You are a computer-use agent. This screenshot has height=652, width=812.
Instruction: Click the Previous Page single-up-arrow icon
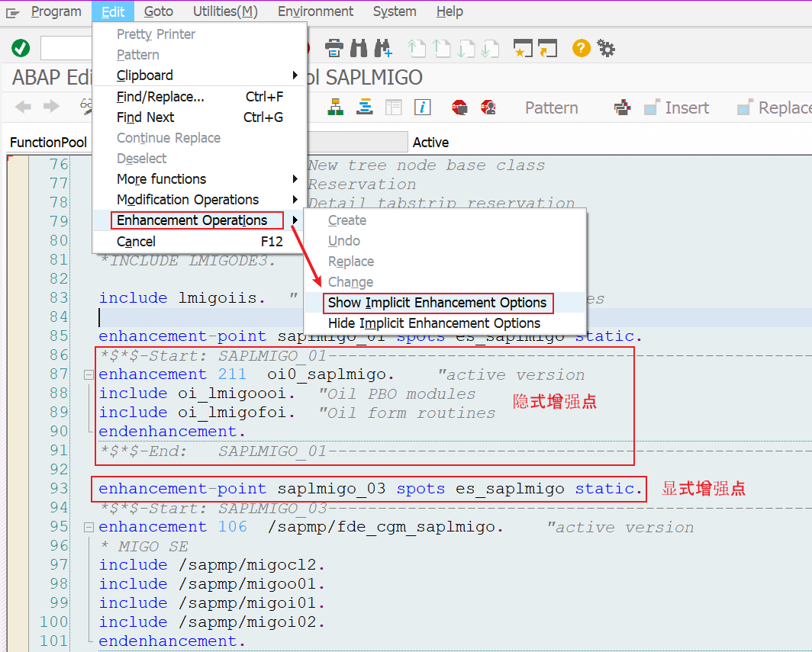pos(442,48)
